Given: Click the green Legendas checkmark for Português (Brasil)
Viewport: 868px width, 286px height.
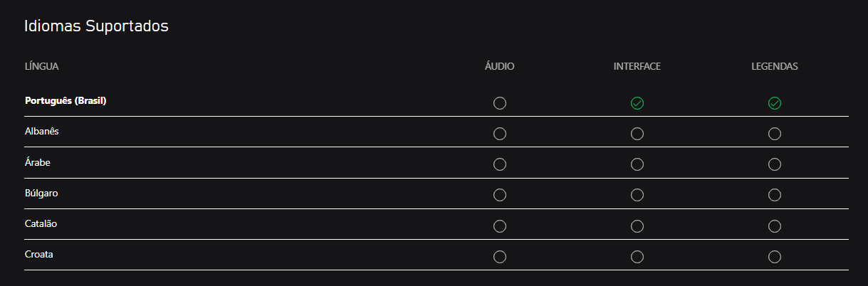Looking at the screenshot, I should (775, 103).
